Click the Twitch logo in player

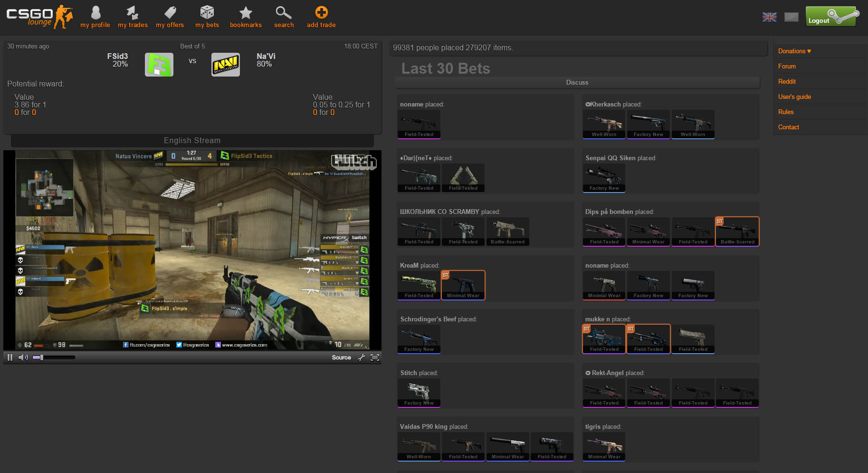354,162
